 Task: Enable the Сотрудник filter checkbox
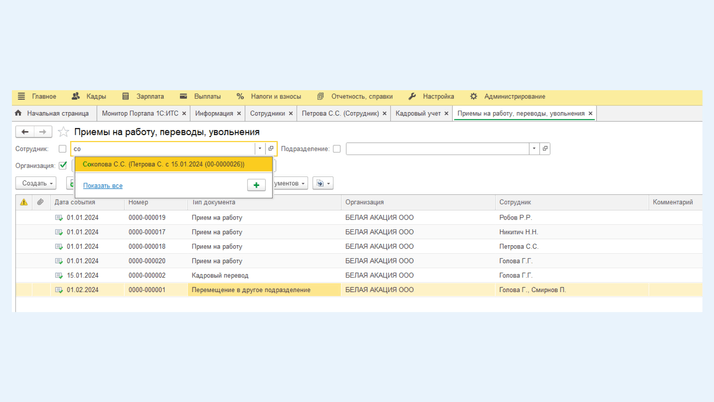tap(62, 149)
